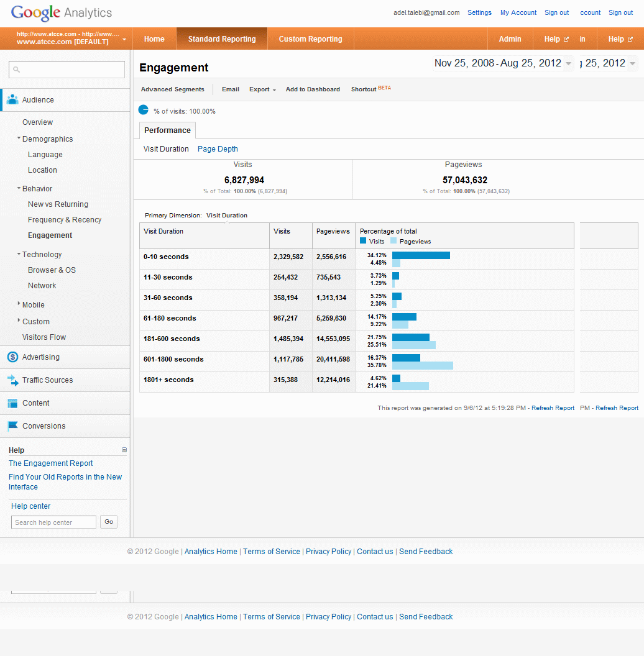Screen dimensions: 644x656
Task: Open Advertising via its dollar-sign icon
Action: [12, 357]
